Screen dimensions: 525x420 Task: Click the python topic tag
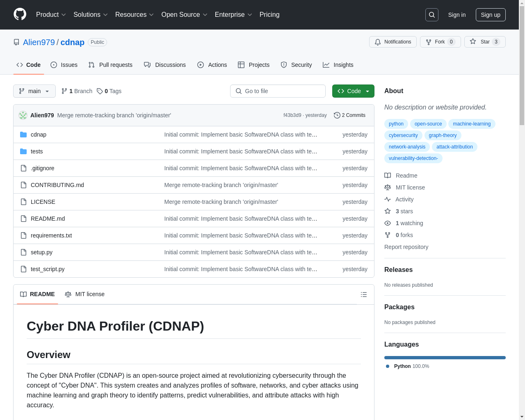pyautogui.click(x=396, y=124)
